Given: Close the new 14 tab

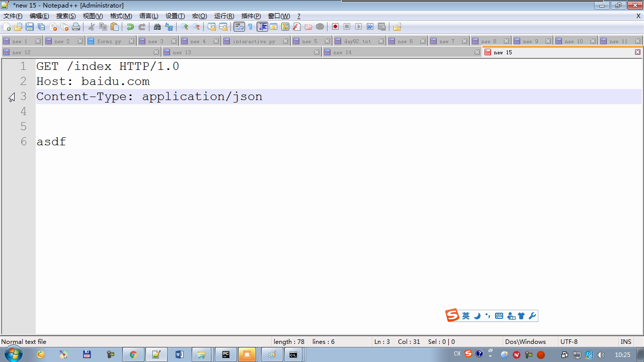Looking at the screenshot, I should pos(477,52).
